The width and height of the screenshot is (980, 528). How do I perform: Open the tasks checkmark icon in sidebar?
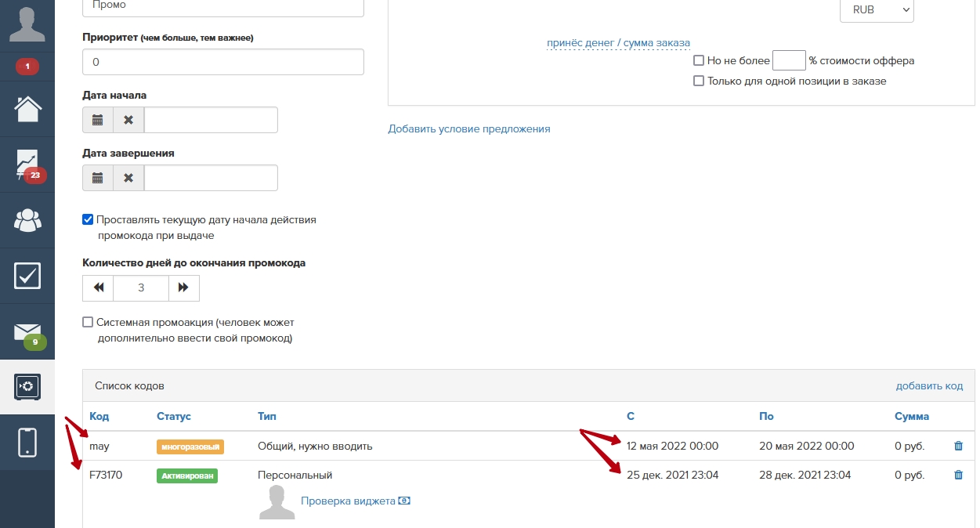pyautogui.click(x=27, y=276)
